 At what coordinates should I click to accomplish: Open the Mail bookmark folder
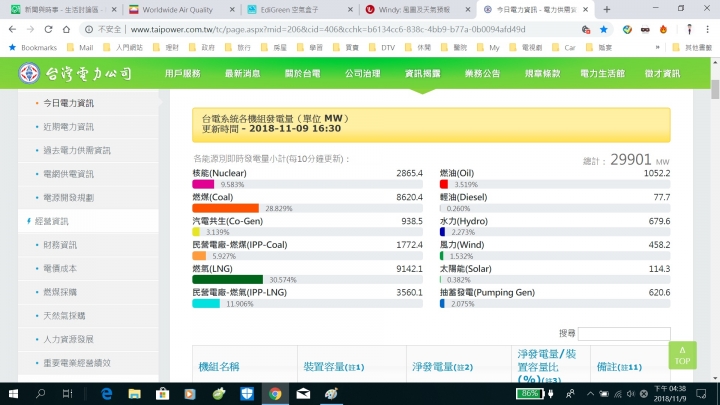coord(80,47)
